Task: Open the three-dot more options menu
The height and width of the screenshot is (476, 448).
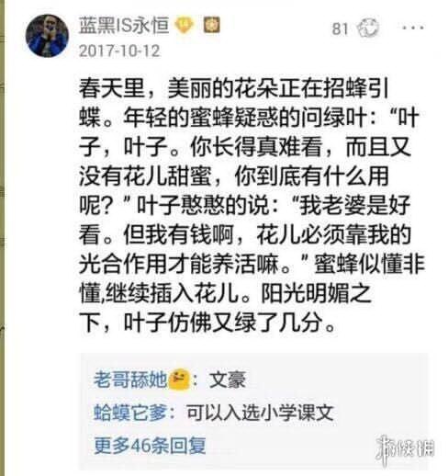Action: pos(413,28)
